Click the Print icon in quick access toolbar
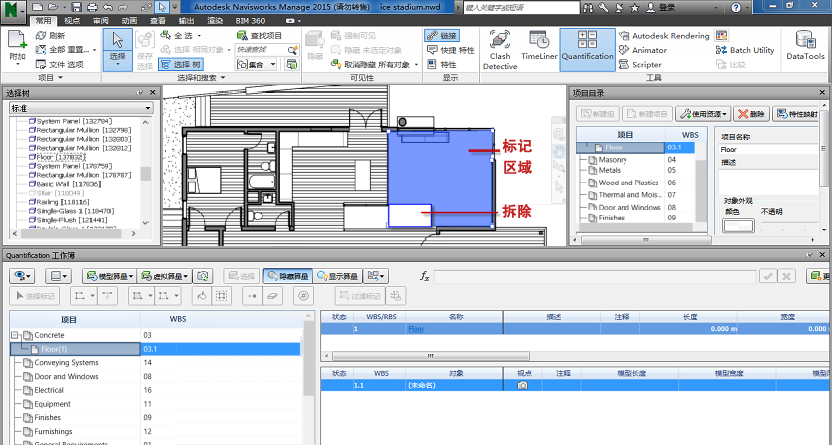This screenshot has height=445, width=832. [92, 7]
